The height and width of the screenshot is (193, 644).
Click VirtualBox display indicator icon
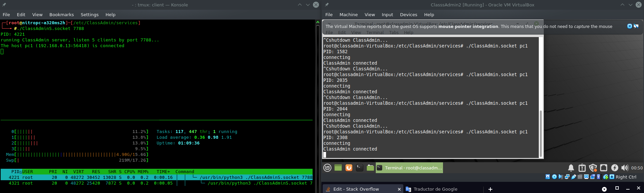pos(586,177)
